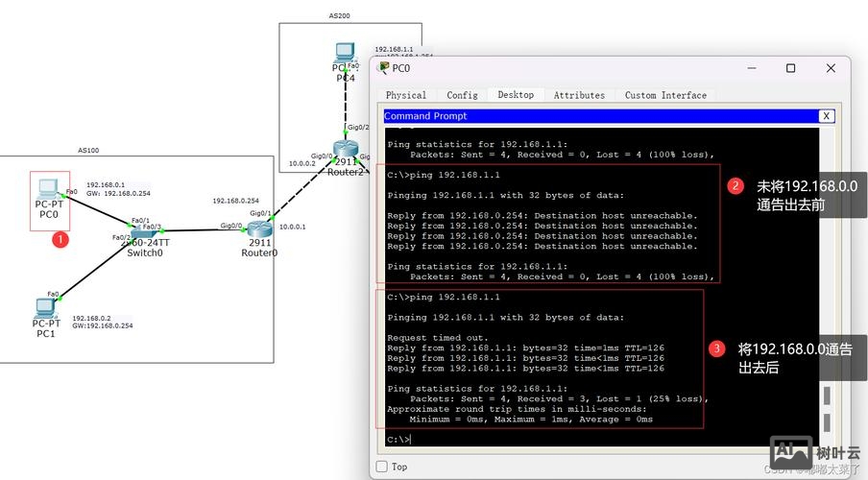The width and height of the screenshot is (868, 480).
Task: Switch to the Config tab
Action: click(x=462, y=95)
